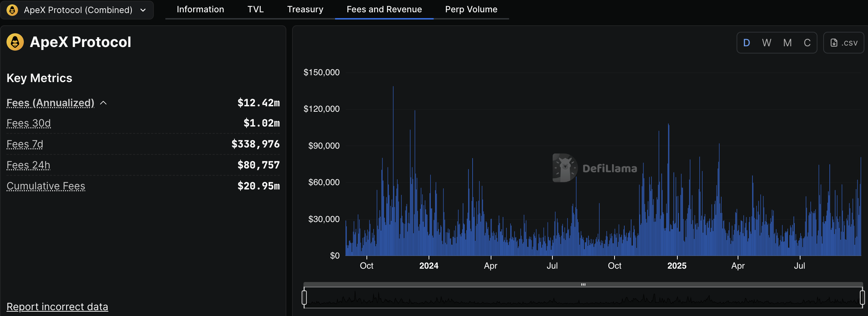Download chart data as .csv
This screenshot has width=868, height=316.
click(x=843, y=43)
